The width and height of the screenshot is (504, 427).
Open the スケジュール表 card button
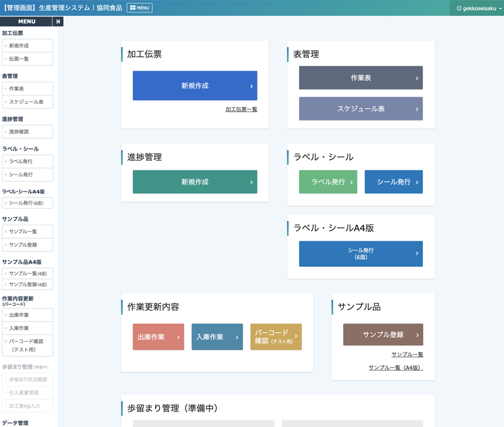[x=361, y=109]
